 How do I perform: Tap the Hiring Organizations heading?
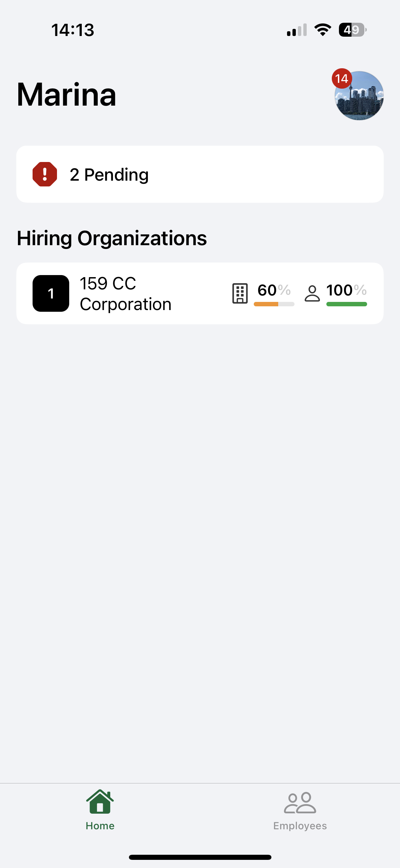[112, 238]
